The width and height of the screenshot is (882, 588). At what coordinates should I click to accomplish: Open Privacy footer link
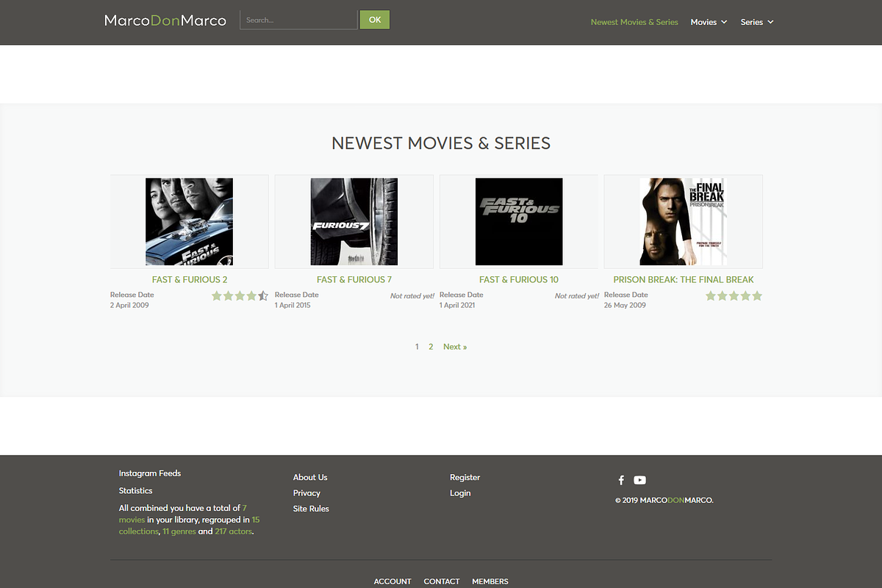click(x=306, y=493)
